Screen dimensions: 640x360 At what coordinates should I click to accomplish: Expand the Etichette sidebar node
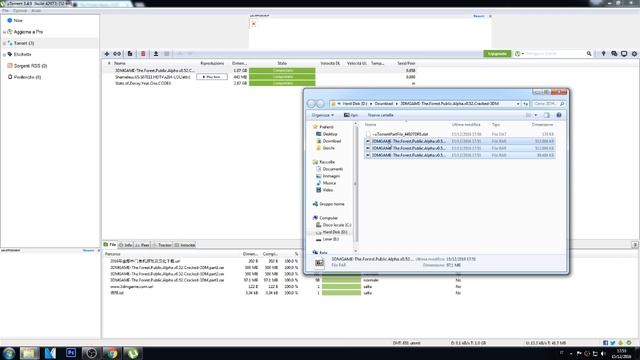tap(4, 54)
